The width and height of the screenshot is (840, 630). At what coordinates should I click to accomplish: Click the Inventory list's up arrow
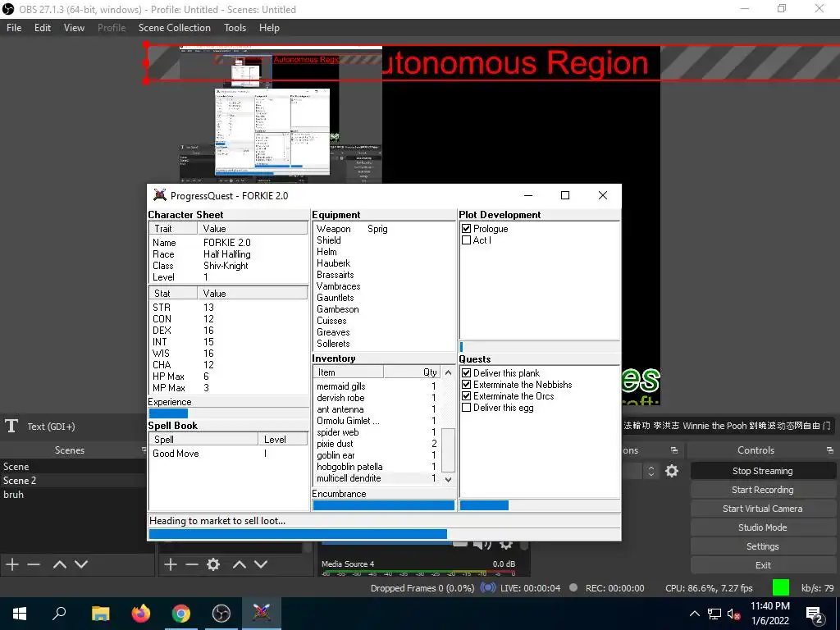(449, 372)
